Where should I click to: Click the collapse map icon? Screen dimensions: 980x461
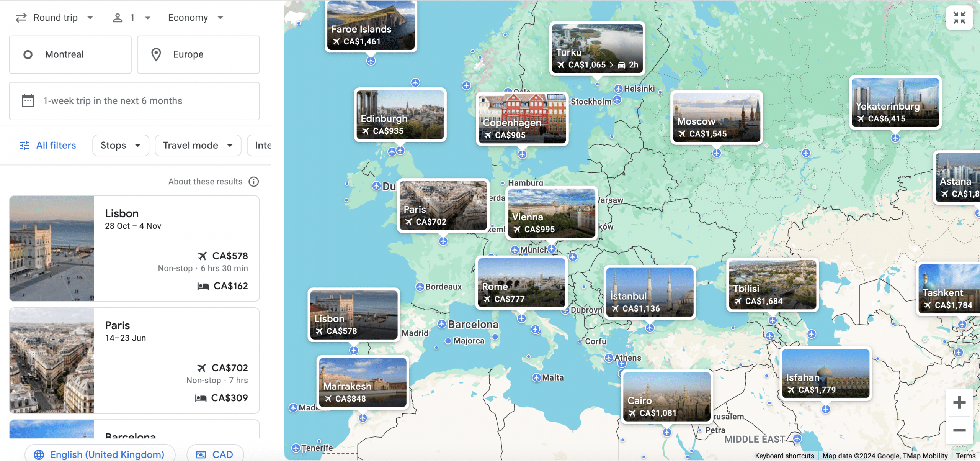click(x=959, y=18)
